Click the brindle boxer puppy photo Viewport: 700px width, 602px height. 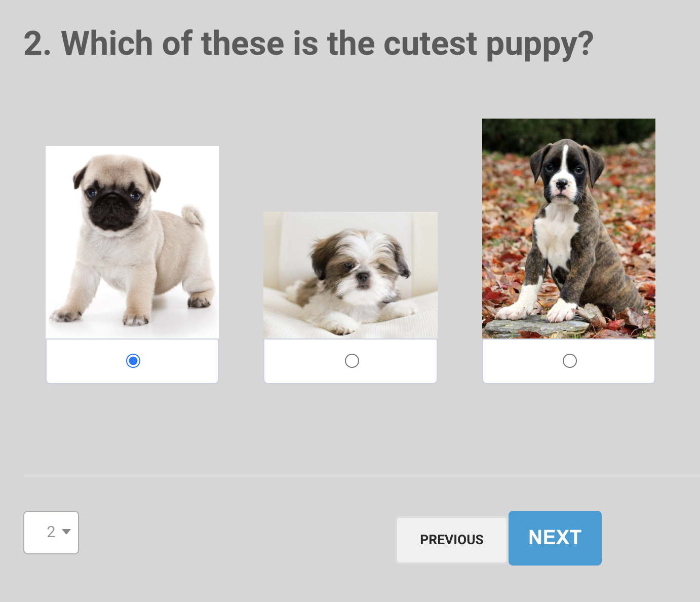569,228
